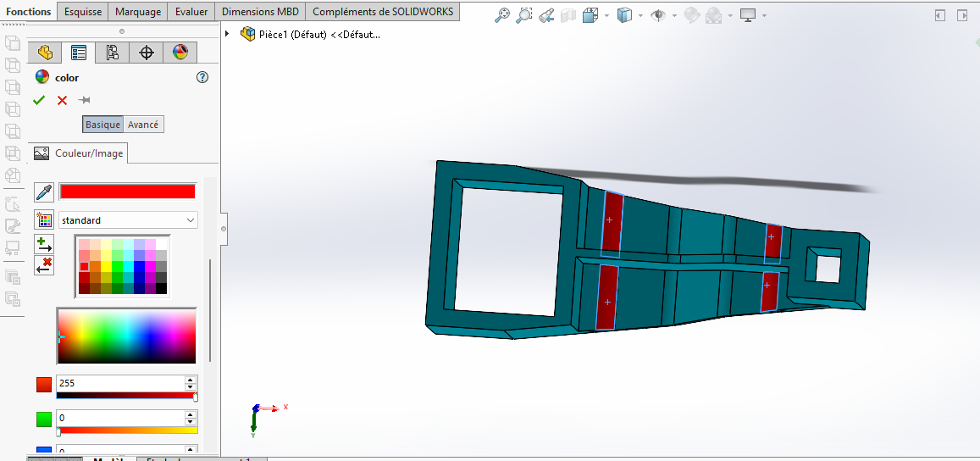Image resolution: width=980 pixels, height=461 pixels.
Task: Click the Zoom to Fit magnifier icon
Action: point(502,15)
